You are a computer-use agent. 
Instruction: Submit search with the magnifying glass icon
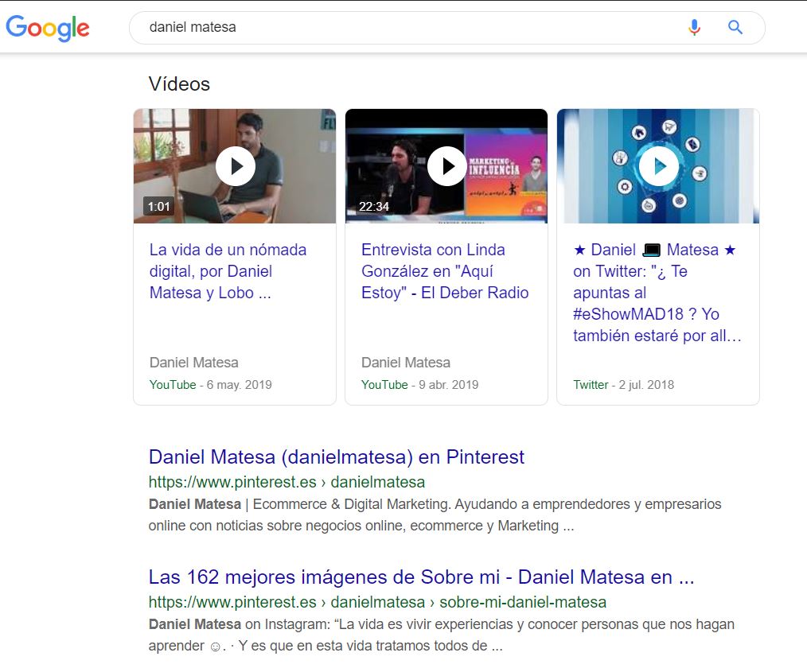coord(735,27)
